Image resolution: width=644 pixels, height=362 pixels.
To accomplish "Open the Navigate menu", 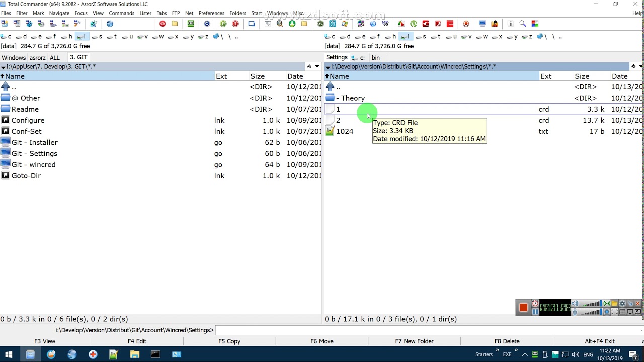I will point(59,13).
